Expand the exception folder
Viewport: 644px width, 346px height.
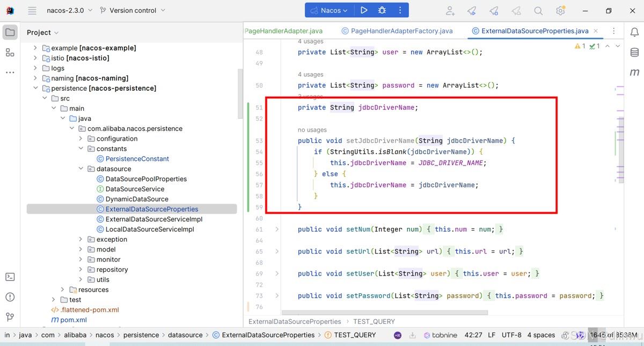click(x=81, y=239)
